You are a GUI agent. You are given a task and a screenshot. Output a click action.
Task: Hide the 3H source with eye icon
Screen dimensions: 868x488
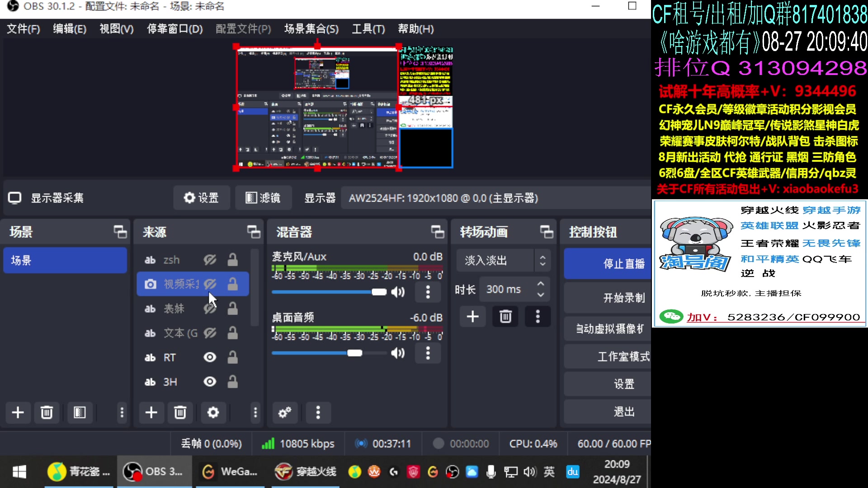[210, 382]
